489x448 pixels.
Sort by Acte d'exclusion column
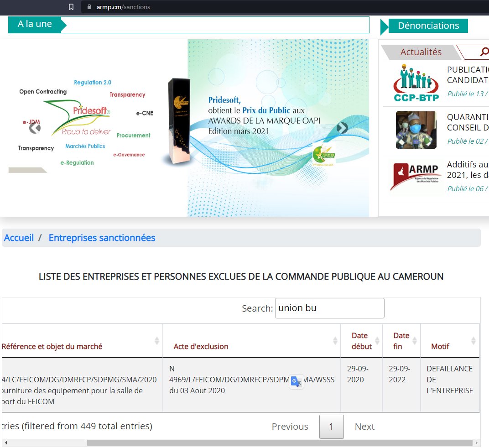[252, 341]
